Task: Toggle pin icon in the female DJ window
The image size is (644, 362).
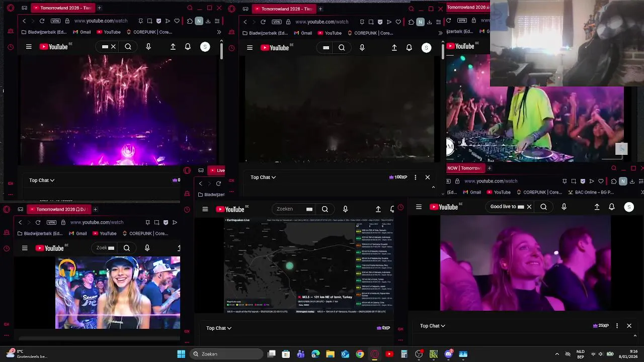Action: tap(147, 222)
